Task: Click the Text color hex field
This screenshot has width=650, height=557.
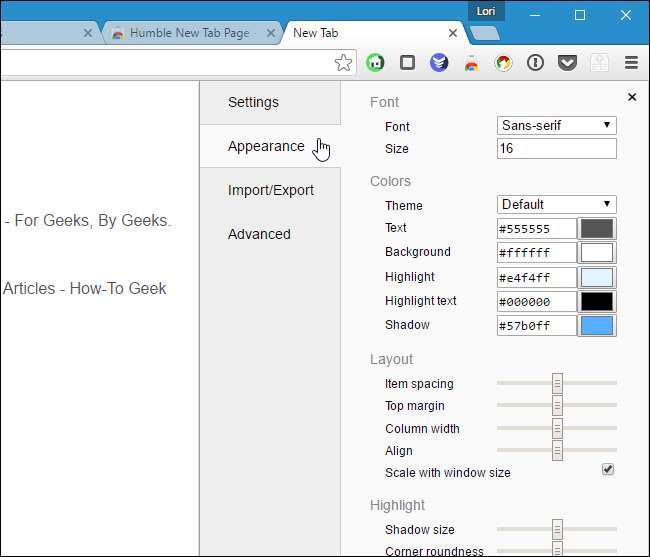Action: coord(537,229)
